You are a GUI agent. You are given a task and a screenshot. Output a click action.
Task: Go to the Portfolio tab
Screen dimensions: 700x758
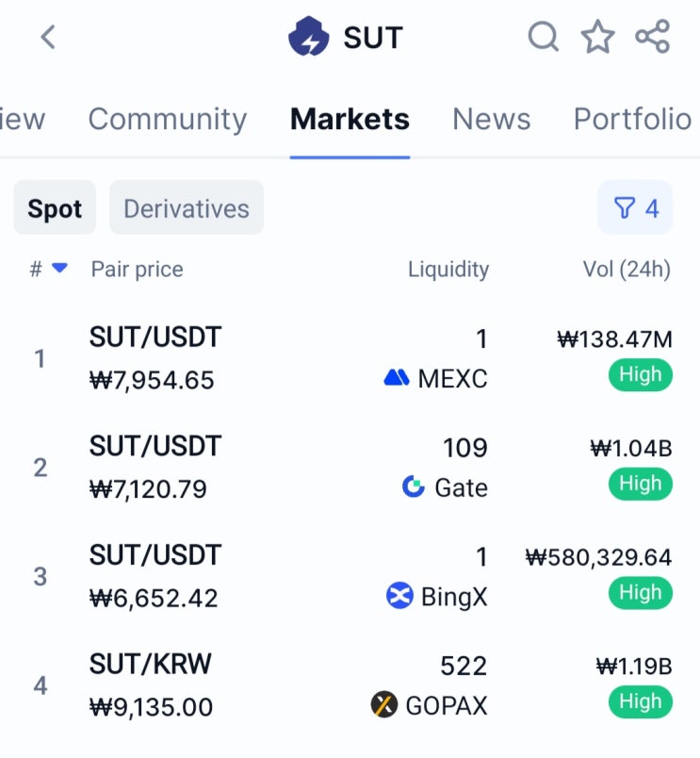(632, 119)
